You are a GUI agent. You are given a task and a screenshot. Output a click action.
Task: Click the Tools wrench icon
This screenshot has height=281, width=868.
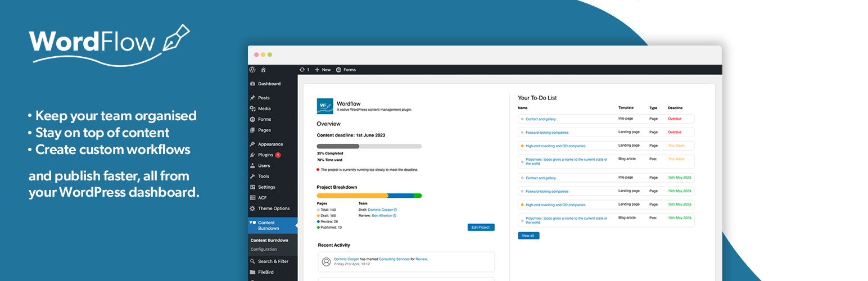[252, 176]
